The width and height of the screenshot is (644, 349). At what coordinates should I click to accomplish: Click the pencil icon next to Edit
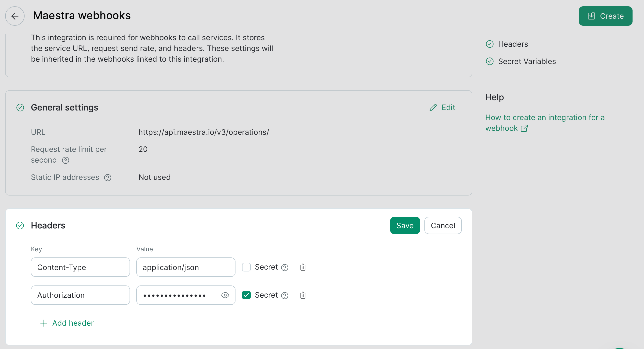(x=433, y=108)
